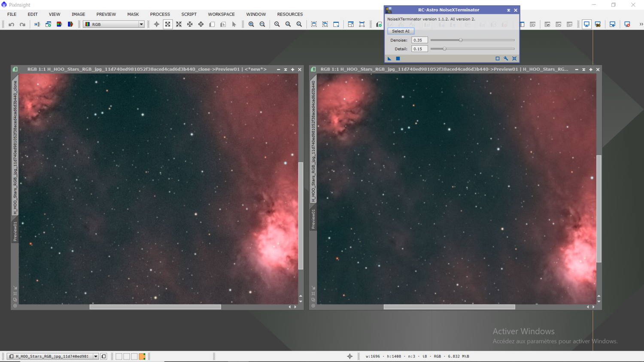Click the Zoom to Fit magnifier icon
The height and width of the screenshot is (362, 644).
coord(277,24)
